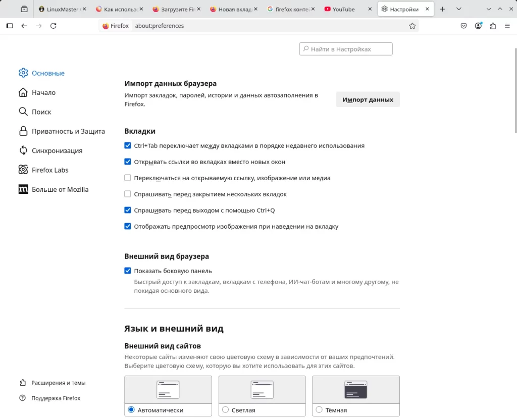The height and width of the screenshot is (420, 517).
Task: Enable Спрашивать перед закрытием нескольких вкладок
Action: coord(128,194)
